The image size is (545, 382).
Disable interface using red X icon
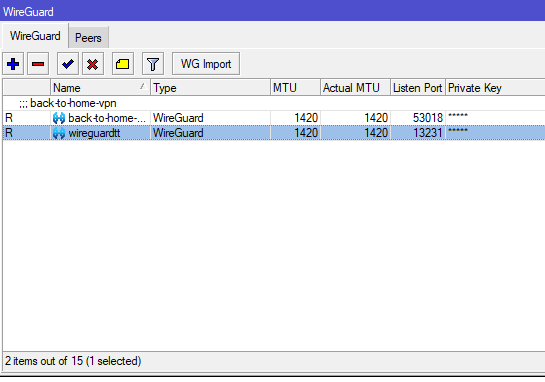point(93,64)
